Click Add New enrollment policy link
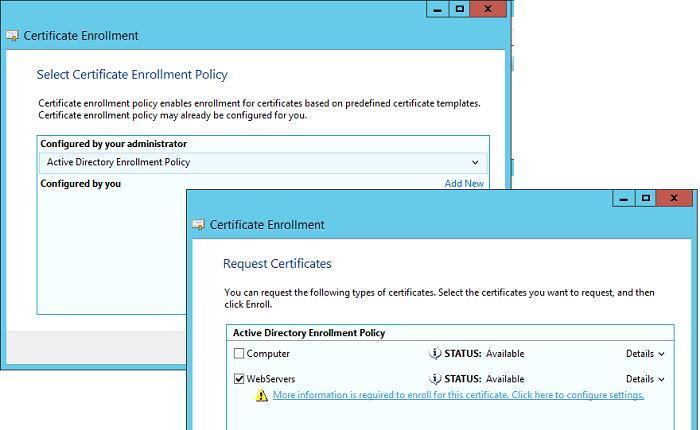This screenshot has height=430, width=700. [464, 184]
